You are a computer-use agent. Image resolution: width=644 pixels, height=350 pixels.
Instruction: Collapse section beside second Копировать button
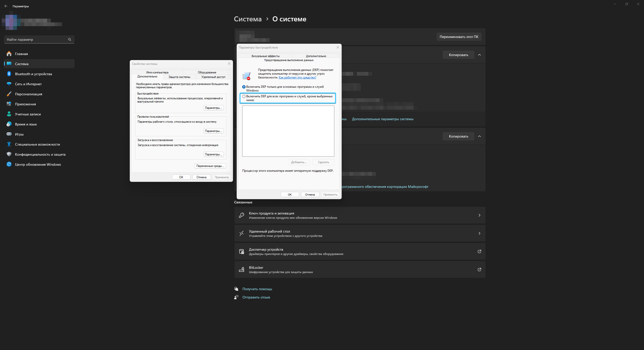coord(479,136)
